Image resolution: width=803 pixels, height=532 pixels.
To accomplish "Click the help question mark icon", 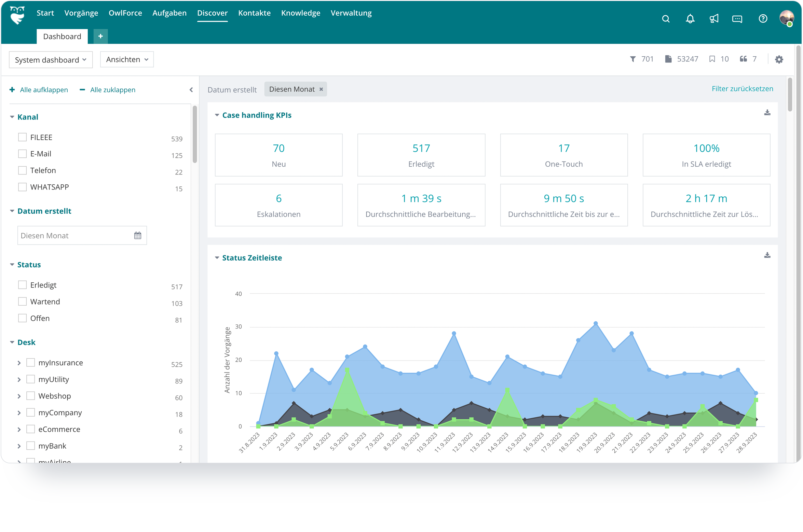I will (763, 19).
